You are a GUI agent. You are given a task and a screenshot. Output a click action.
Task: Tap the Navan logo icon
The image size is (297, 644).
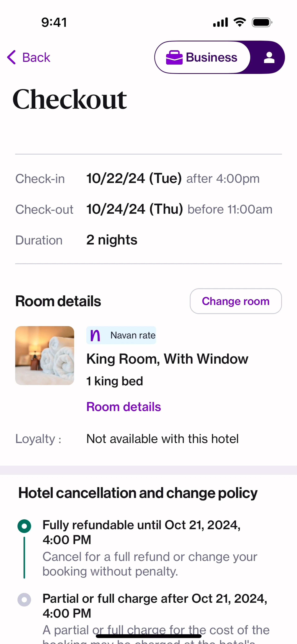coord(95,335)
